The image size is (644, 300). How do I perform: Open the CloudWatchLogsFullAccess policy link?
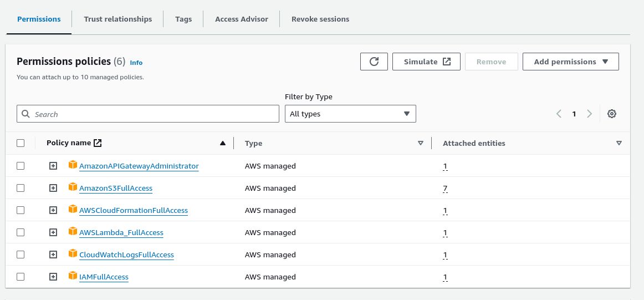click(x=126, y=255)
